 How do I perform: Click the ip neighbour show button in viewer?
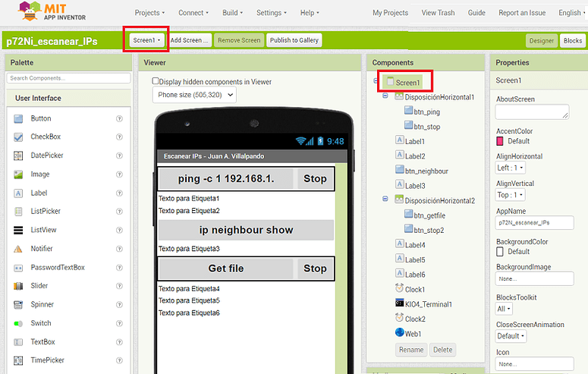click(246, 230)
